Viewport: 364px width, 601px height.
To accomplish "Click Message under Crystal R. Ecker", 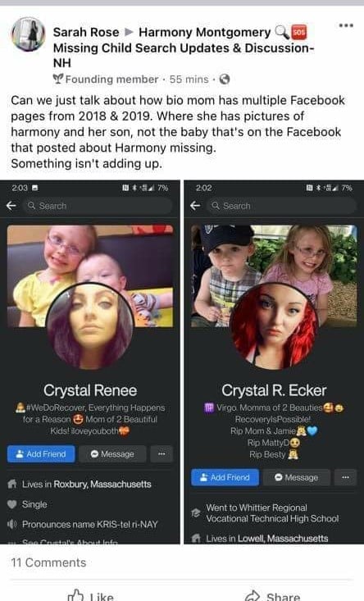I will (297, 477).
